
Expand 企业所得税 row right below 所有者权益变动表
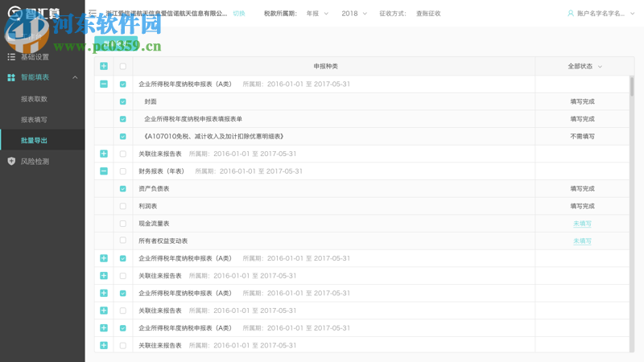tap(104, 258)
